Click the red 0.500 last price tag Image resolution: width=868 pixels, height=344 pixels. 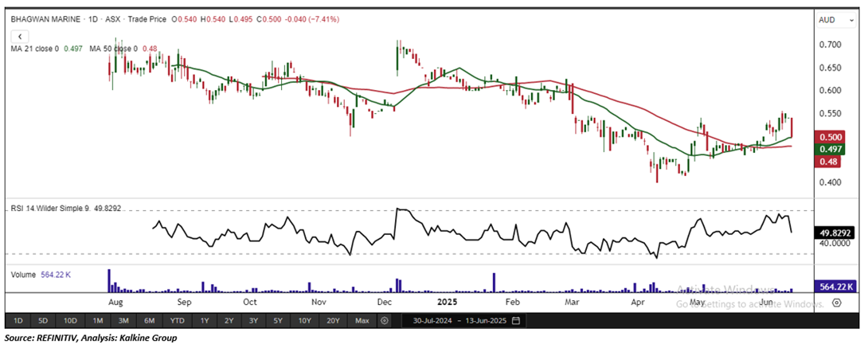pyautogui.click(x=829, y=137)
